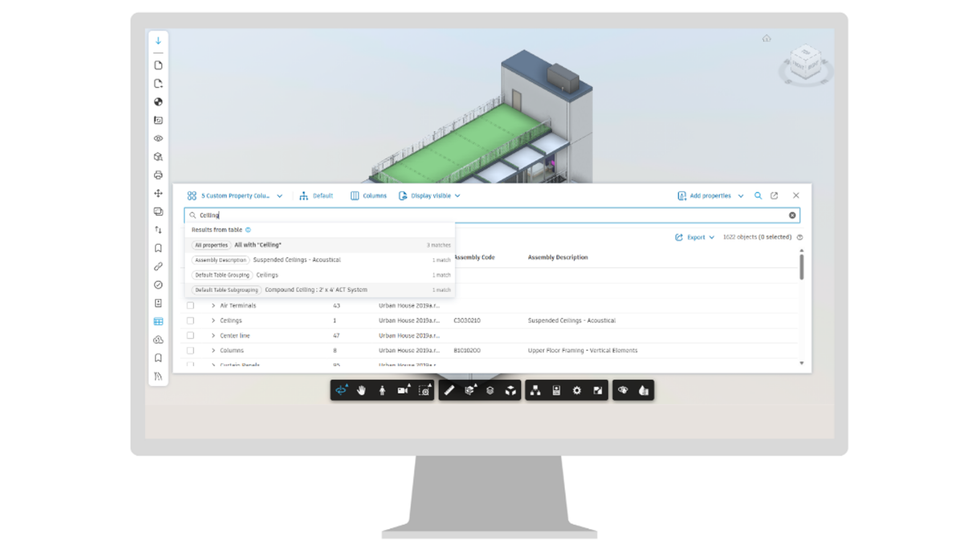Open the Section analysis tool
The width and height of the screenshot is (980, 552).
pyautogui.click(x=470, y=390)
